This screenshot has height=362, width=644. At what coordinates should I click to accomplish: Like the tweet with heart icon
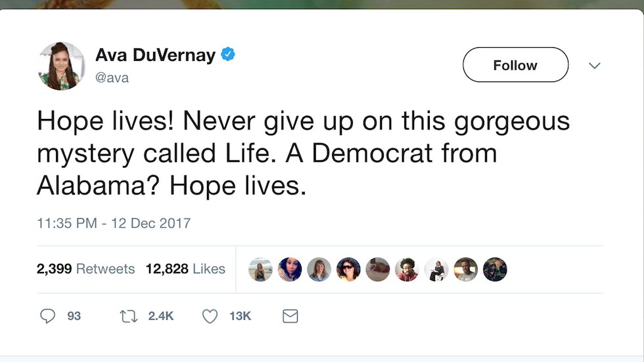[210, 316]
